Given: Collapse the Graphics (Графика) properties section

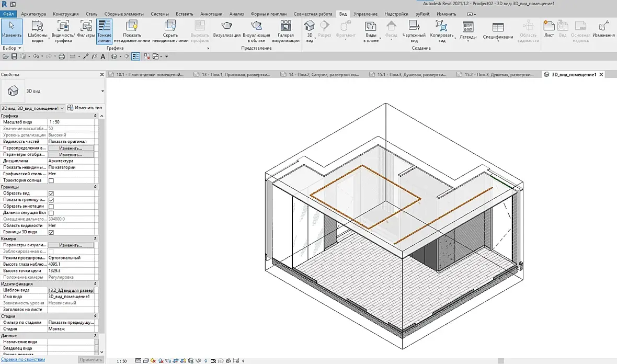Looking at the screenshot, I should point(95,116).
